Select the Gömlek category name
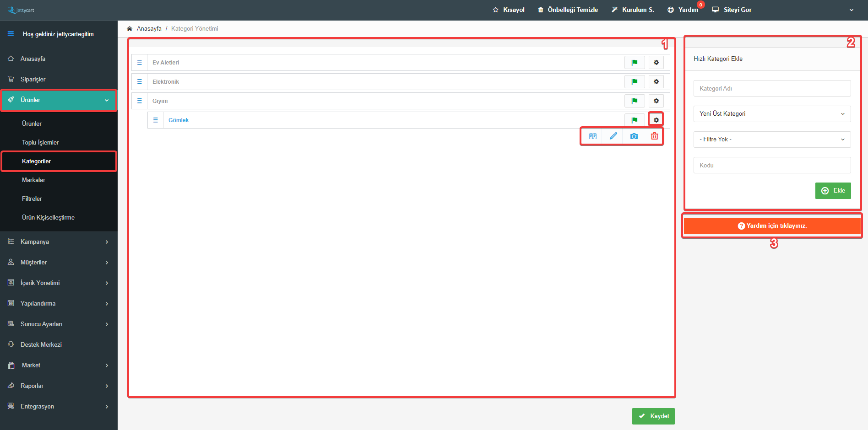Screen dimensions: 868x430 [x=179, y=120]
